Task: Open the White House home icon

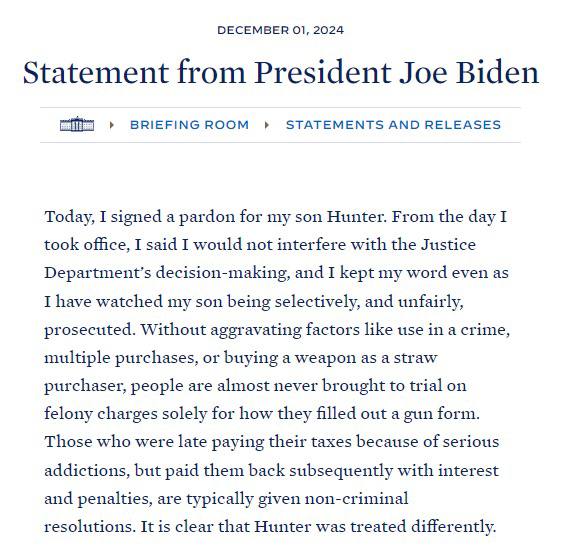Action: [77, 125]
